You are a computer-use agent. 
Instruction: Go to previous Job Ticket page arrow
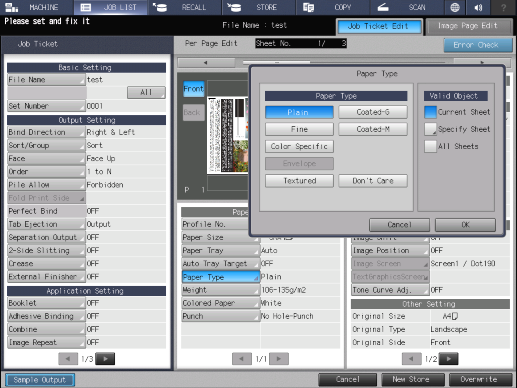(x=68, y=359)
